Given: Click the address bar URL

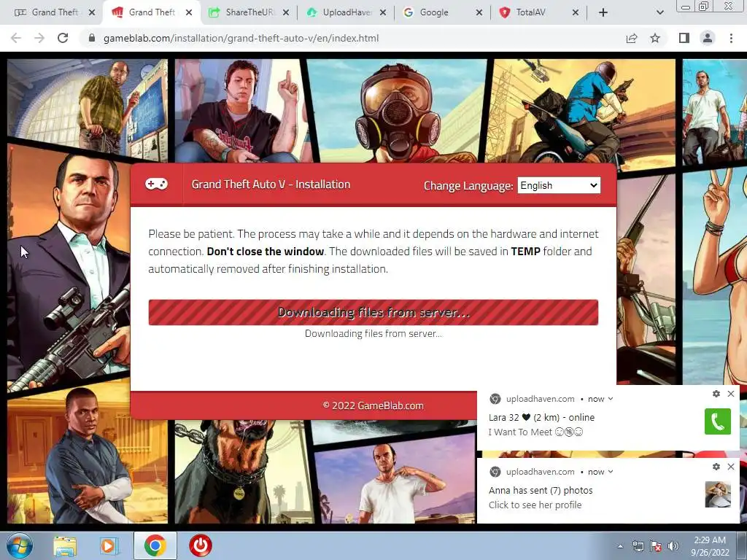Looking at the screenshot, I should [x=241, y=38].
